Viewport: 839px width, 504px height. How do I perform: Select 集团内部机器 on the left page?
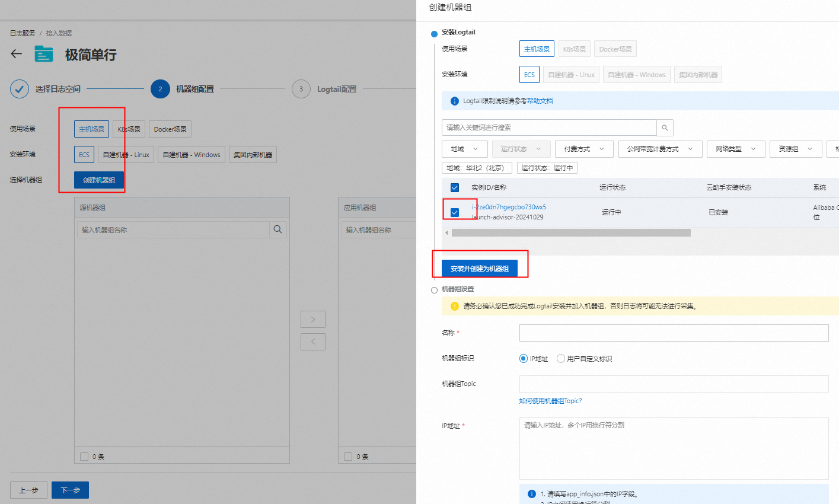(253, 155)
